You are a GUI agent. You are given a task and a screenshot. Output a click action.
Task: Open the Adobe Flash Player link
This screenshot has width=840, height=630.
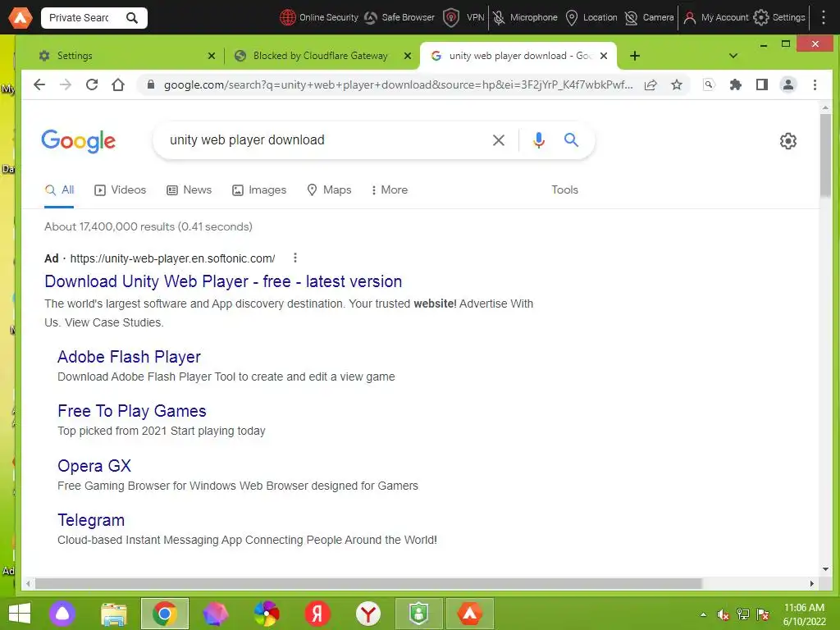click(129, 357)
